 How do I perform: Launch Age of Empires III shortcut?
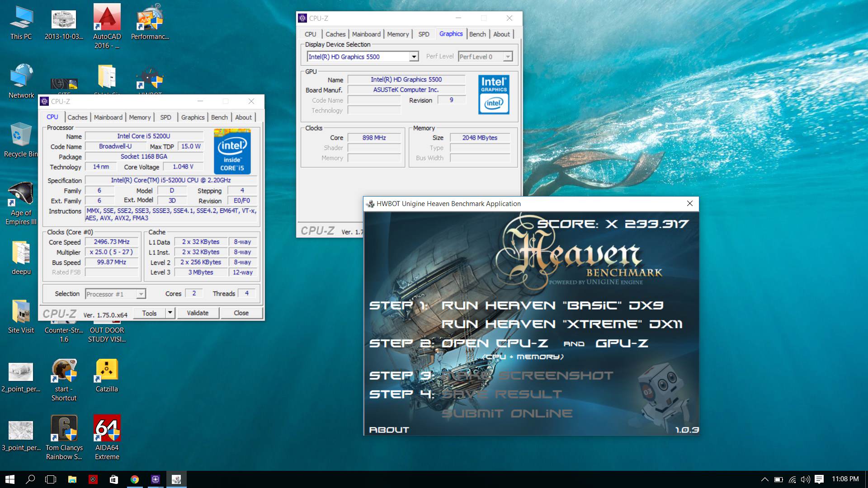coord(21,203)
